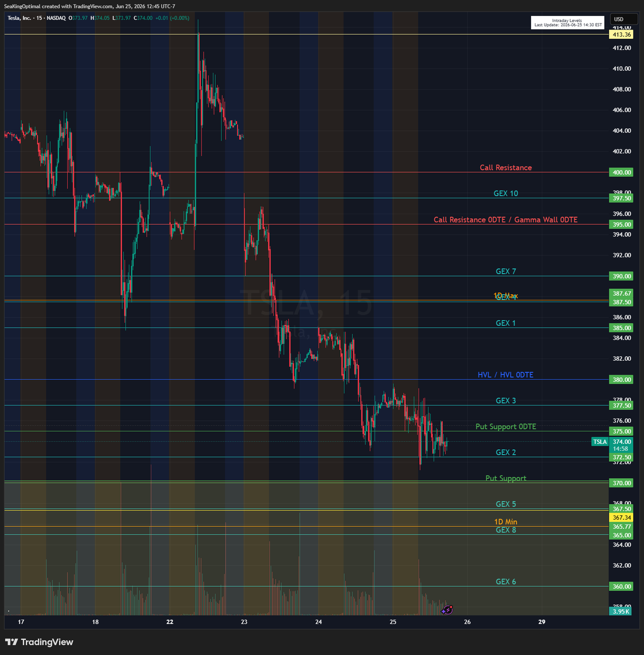The width and height of the screenshot is (644, 655).
Task: Click the 18 date label on time axis
Action: tap(96, 622)
